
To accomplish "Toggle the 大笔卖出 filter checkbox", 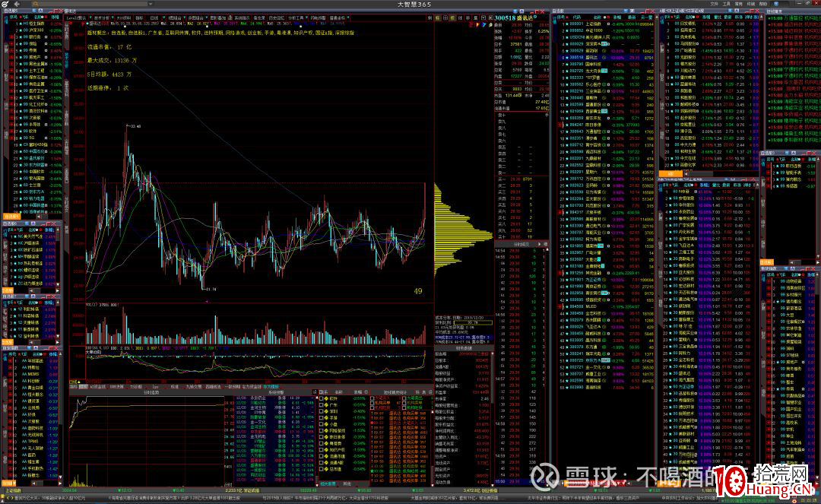I will click(404, 398).
